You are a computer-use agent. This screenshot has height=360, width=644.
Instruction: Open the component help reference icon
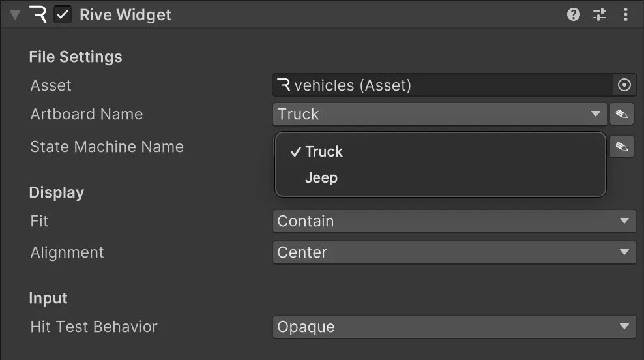tap(574, 14)
